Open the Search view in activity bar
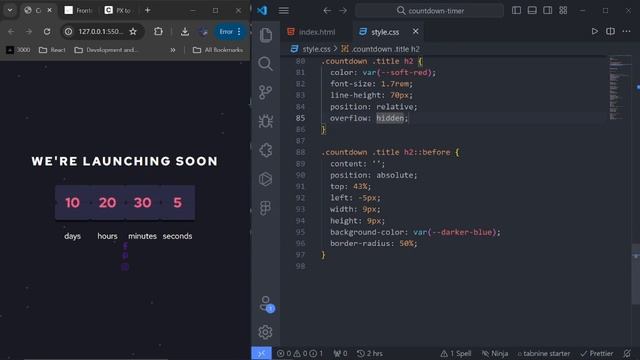This screenshot has width=640, height=360. pos(265,63)
